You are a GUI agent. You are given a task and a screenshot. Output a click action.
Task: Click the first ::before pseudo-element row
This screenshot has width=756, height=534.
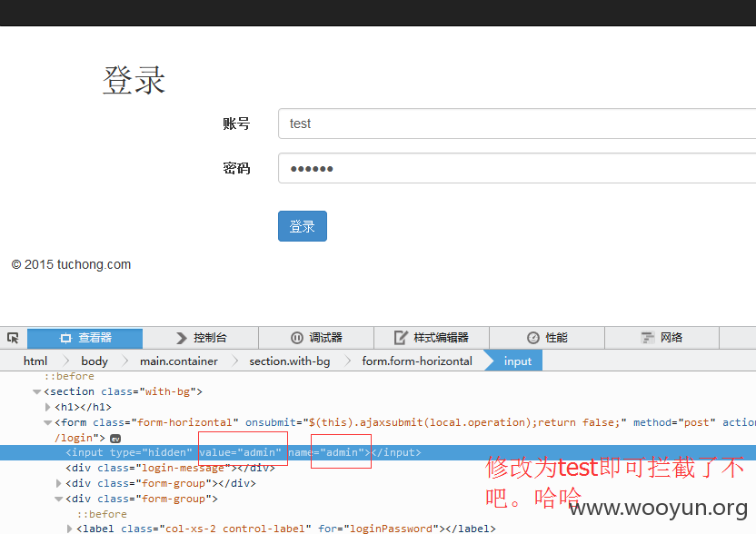coord(69,376)
